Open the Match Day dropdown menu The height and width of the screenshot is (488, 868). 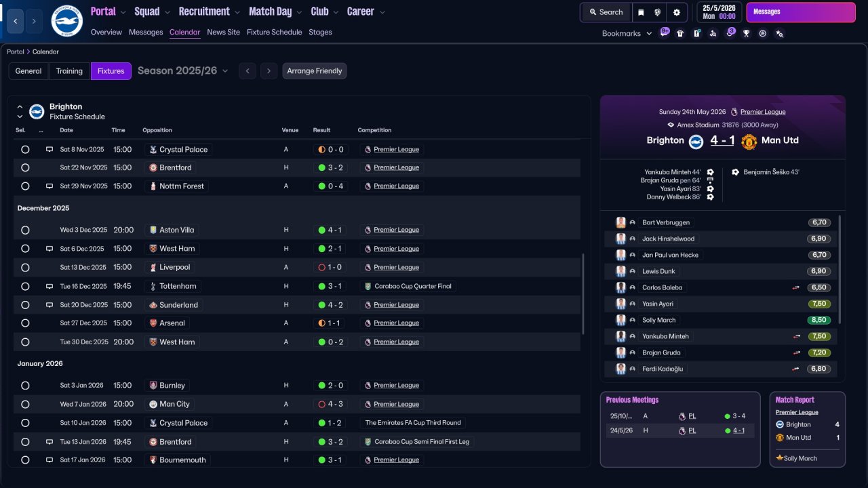[x=275, y=12]
